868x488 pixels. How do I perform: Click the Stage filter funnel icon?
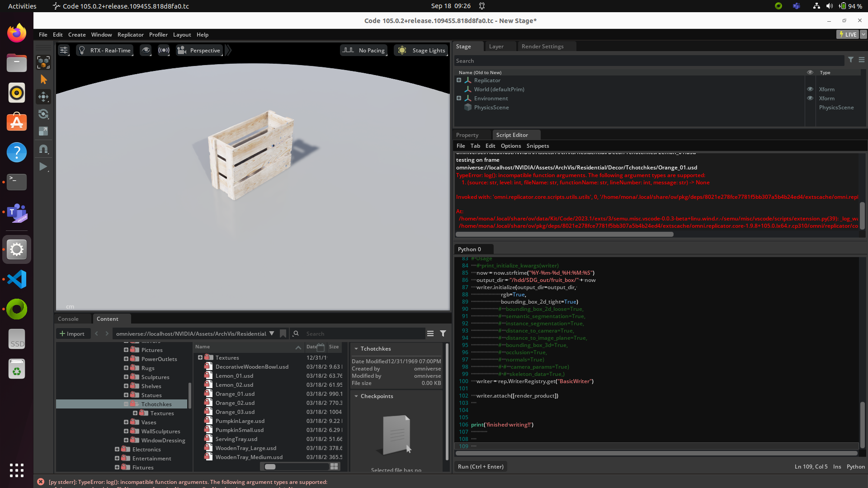point(850,60)
